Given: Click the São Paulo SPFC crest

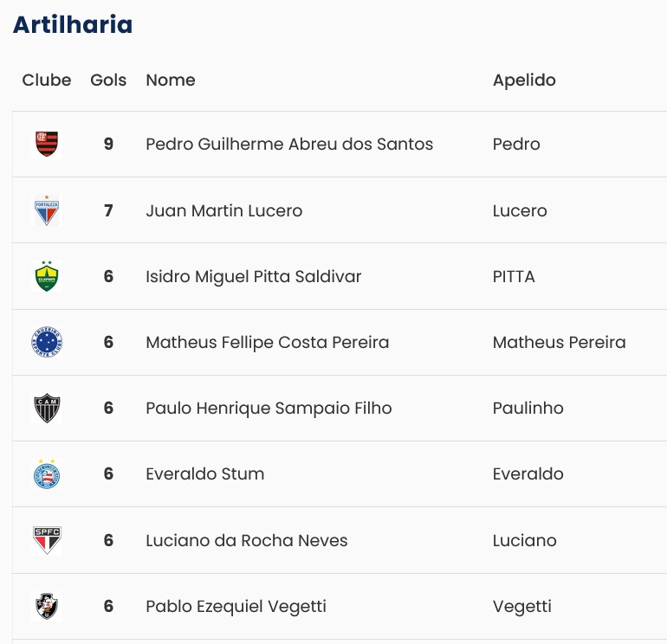Looking at the screenshot, I should click(x=47, y=540).
